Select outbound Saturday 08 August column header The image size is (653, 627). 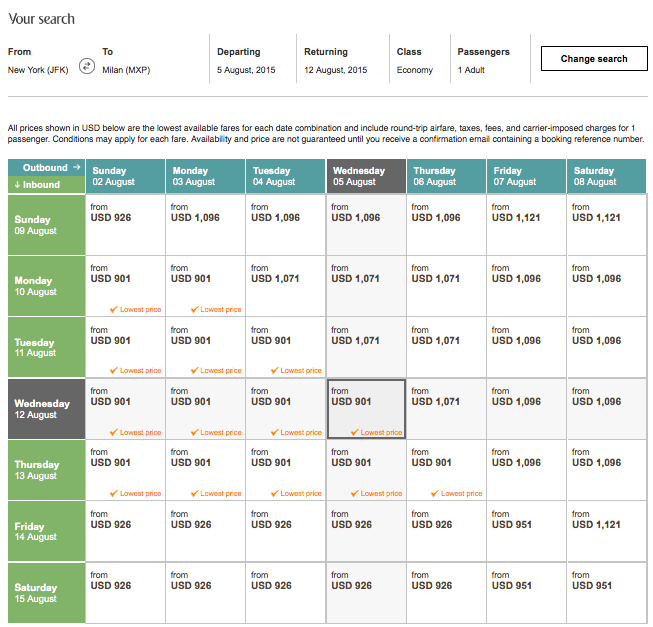pyautogui.click(x=607, y=176)
